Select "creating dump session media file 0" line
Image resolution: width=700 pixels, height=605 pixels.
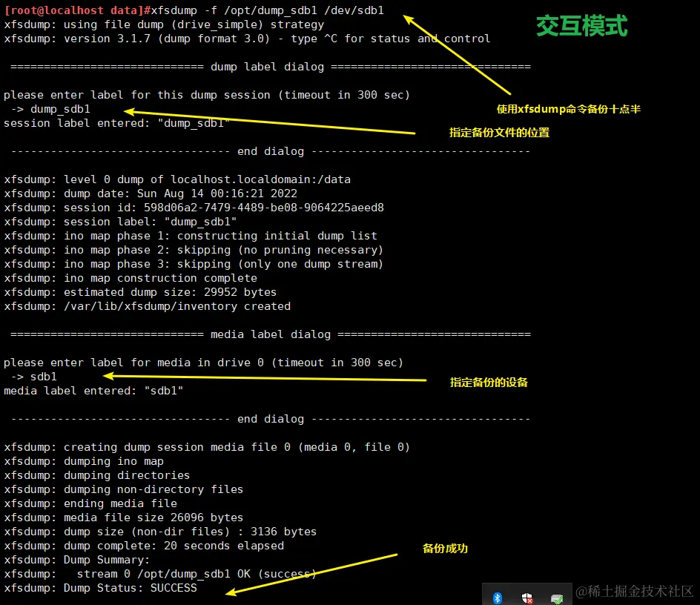pos(207,447)
